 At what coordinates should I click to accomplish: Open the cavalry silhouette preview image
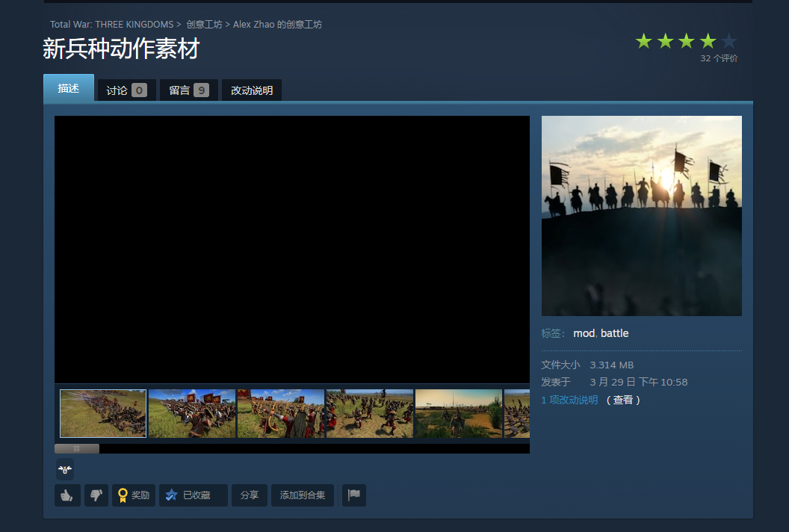click(642, 216)
